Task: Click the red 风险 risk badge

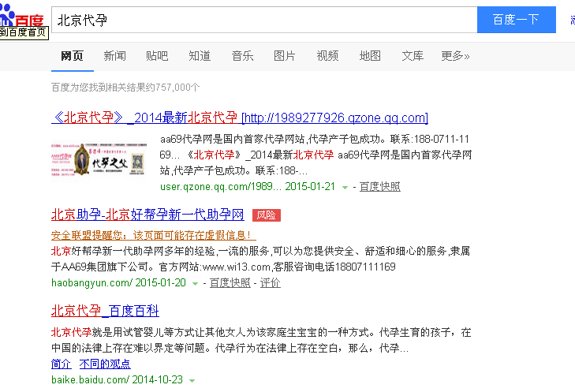Action: [267, 215]
